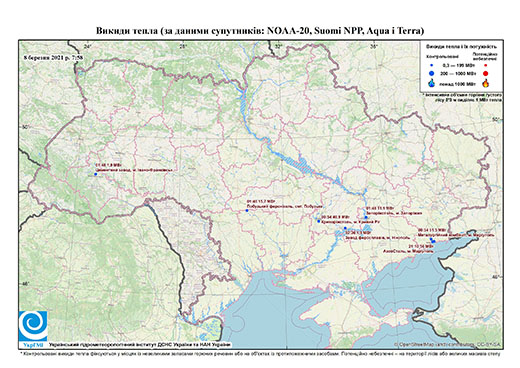Click the blue heat marker near Ivano-Frankivsk
The height and width of the screenshot is (368, 520).
pos(96,174)
